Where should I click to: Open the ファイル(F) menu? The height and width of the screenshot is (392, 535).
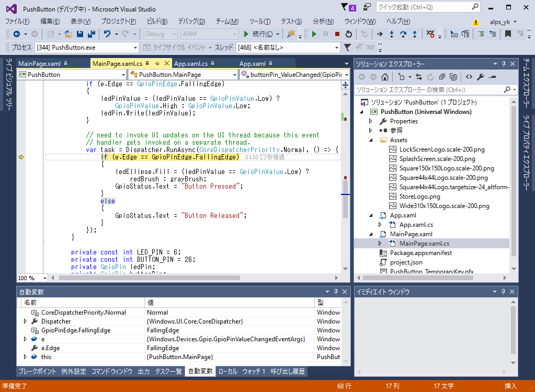click(17, 21)
